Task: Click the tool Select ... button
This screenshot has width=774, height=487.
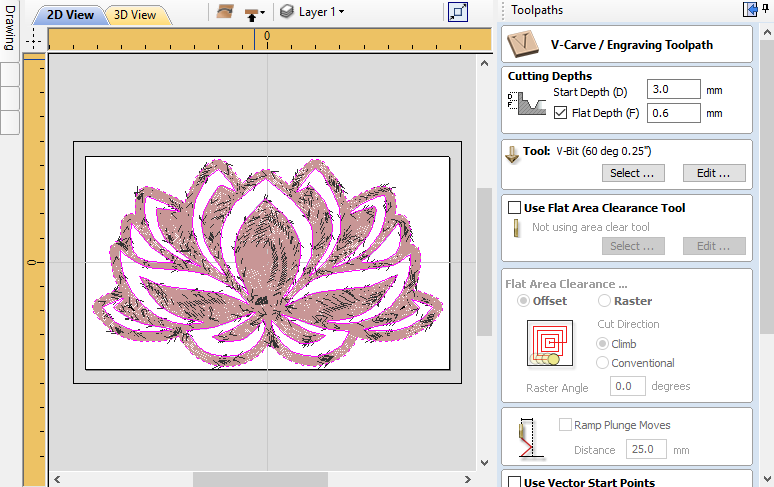Action: click(631, 173)
